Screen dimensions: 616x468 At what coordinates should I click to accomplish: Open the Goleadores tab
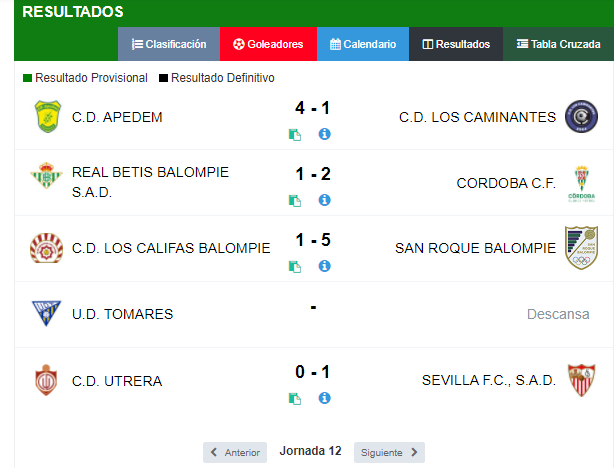pos(268,44)
